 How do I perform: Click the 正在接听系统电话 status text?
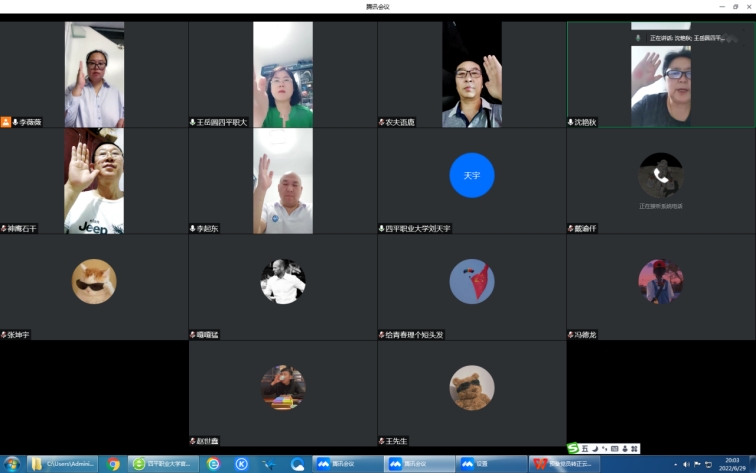coord(661,206)
